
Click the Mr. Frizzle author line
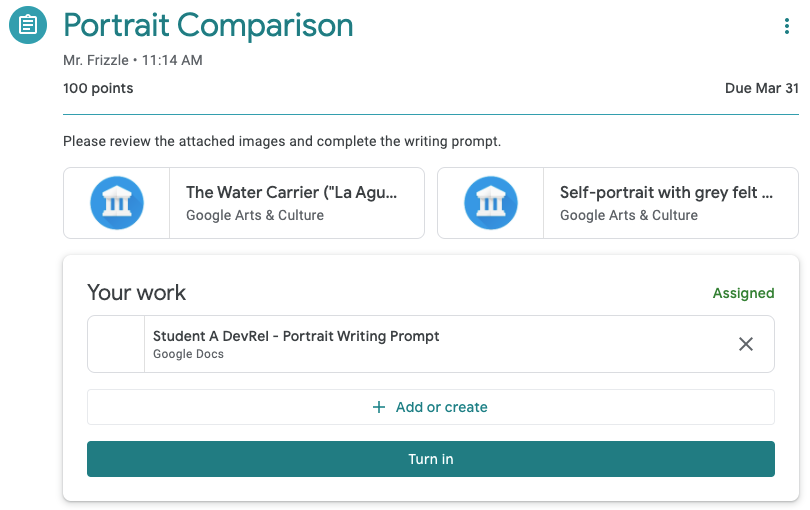click(x=132, y=60)
